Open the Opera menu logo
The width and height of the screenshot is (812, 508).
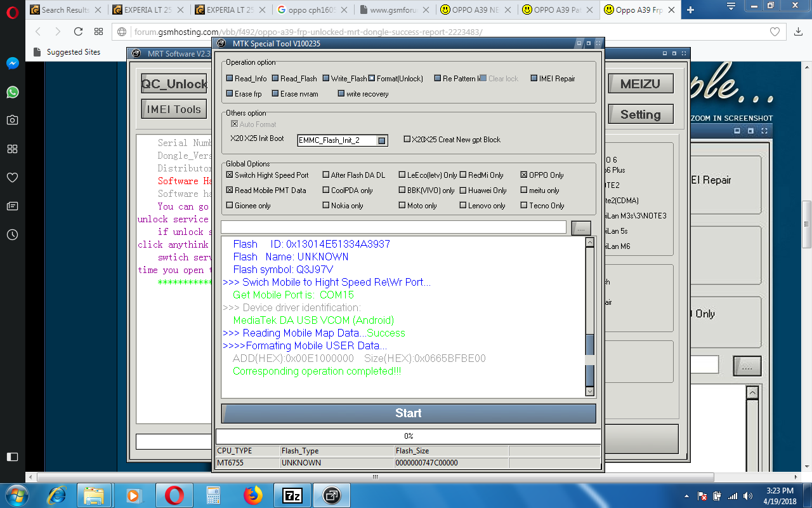pyautogui.click(x=13, y=11)
